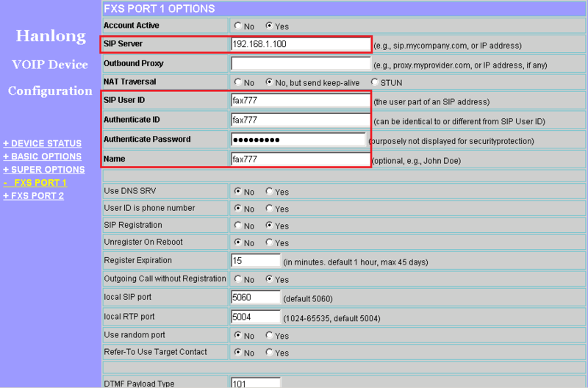The image size is (588, 388).
Task: Set Refer-To Use Target Contact to Yes
Action: point(269,352)
